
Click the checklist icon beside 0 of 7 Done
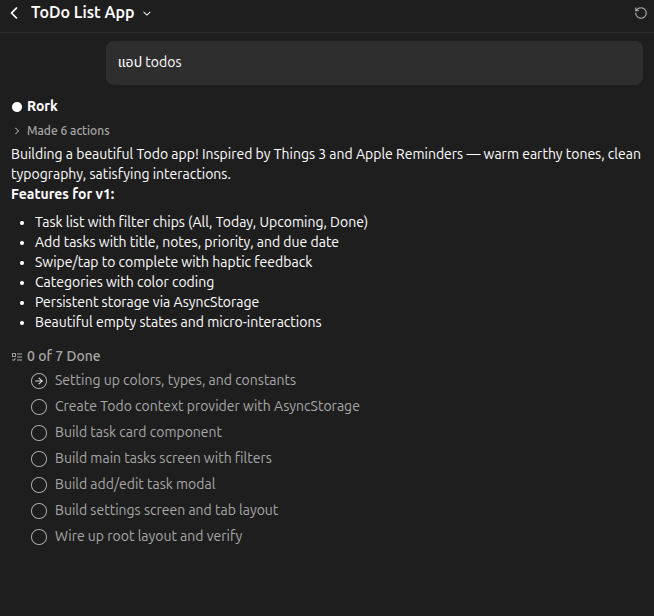coord(17,357)
